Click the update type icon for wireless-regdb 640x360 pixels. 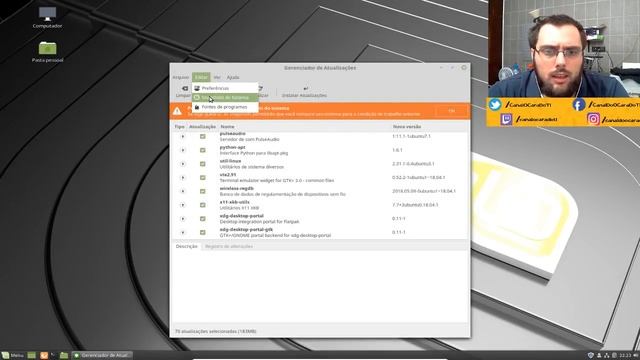click(182, 191)
